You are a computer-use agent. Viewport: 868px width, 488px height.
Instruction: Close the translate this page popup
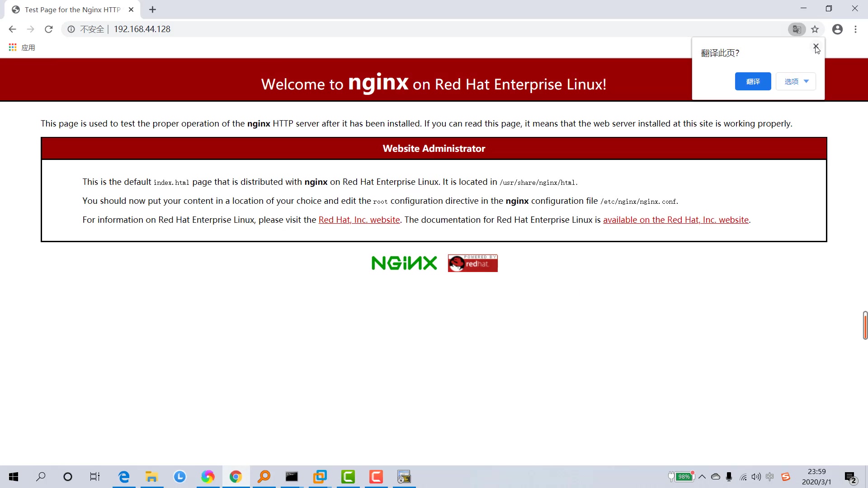[817, 47]
